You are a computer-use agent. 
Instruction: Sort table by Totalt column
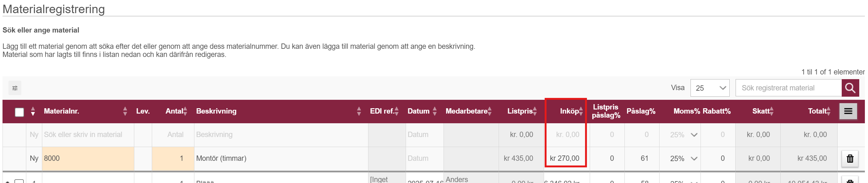pos(829,111)
